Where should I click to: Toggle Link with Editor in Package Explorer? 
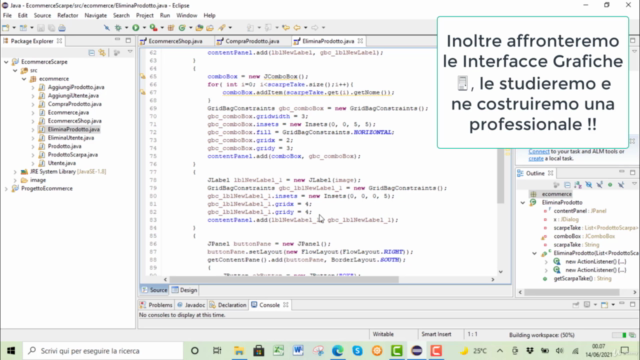102,53
